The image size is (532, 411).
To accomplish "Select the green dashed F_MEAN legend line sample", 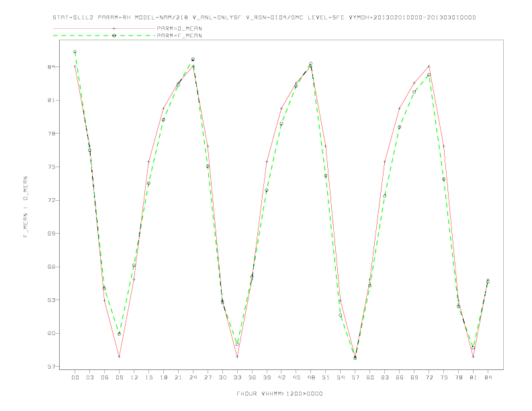I will coord(104,36).
